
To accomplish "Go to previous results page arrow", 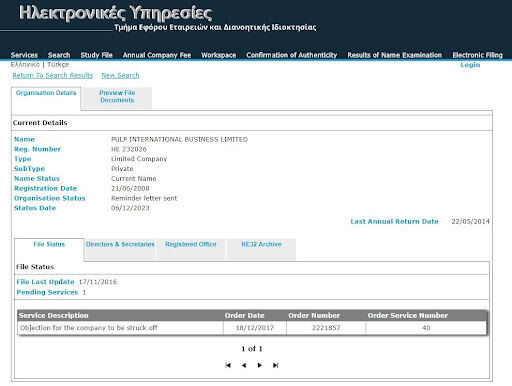I will click(244, 365).
